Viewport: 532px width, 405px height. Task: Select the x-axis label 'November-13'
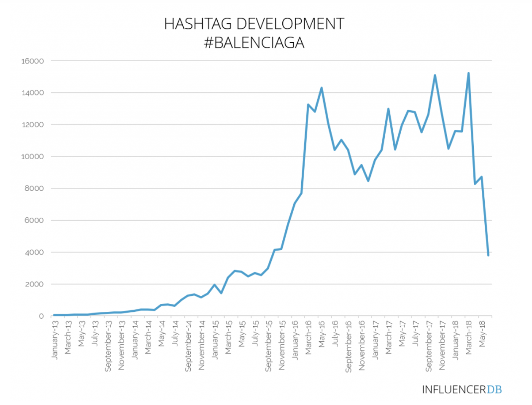(x=122, y=345)
